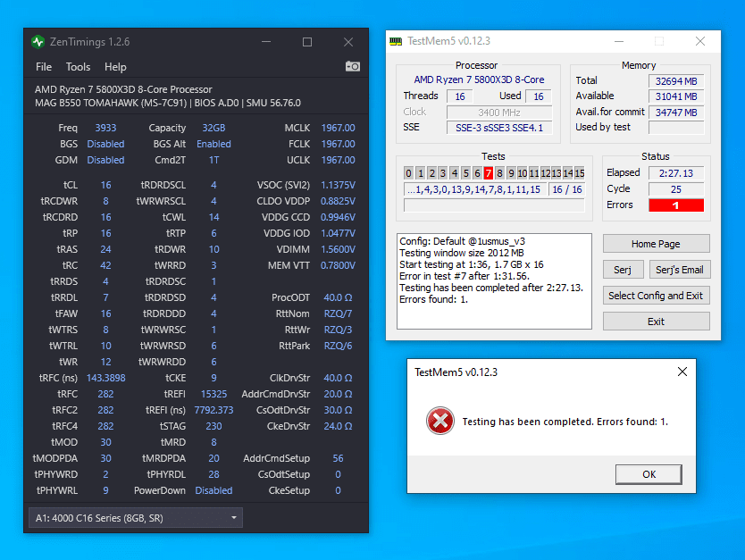This screenshot has height=560, width=745.
Task: Click the TestMem5 title bar icon
Action: pos(396,41)
